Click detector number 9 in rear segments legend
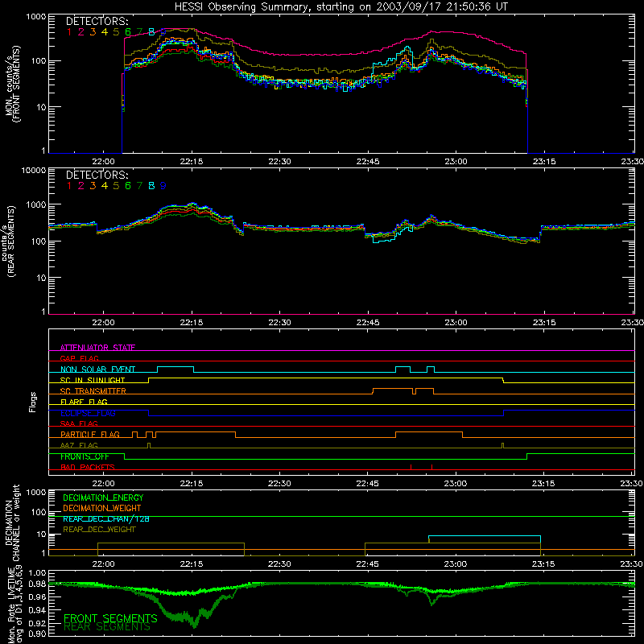The image size is (644, 644). (x=163, y=186)
